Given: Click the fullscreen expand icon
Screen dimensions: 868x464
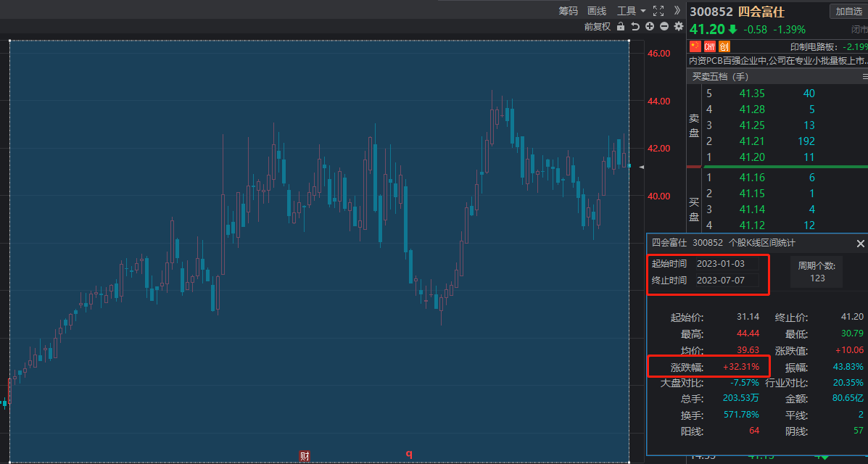Looking at the screenshot, I should (x=658, y=11).
